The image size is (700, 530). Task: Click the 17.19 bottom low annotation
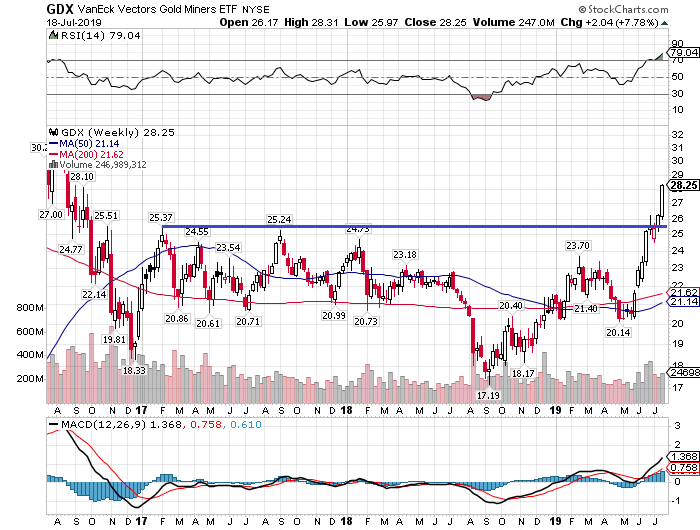[488, 396]
